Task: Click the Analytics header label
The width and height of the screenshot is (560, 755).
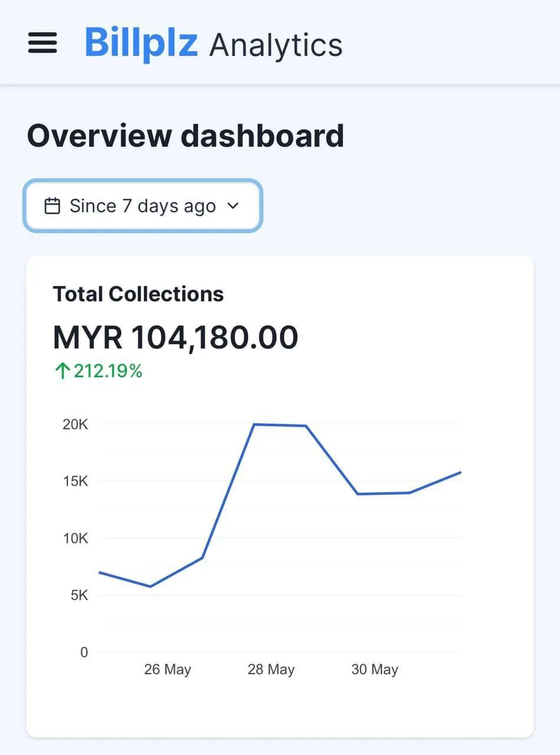Action: click(x=276, y=45)
